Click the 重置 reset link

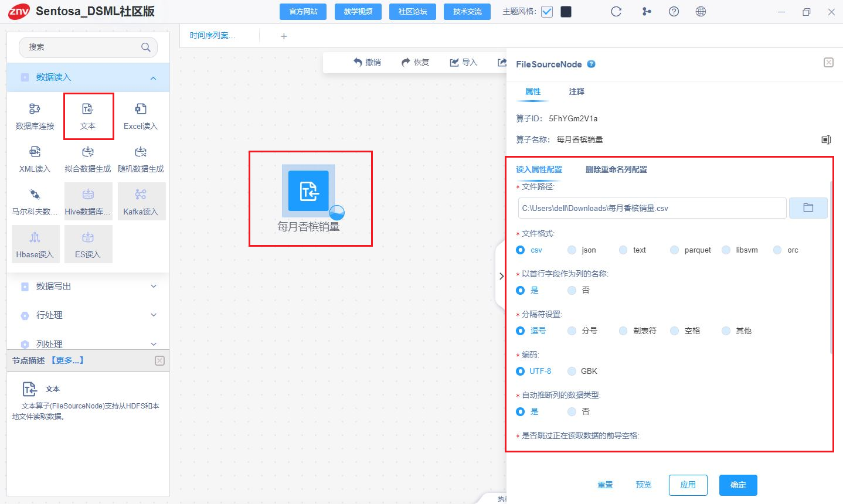point(605,485)
